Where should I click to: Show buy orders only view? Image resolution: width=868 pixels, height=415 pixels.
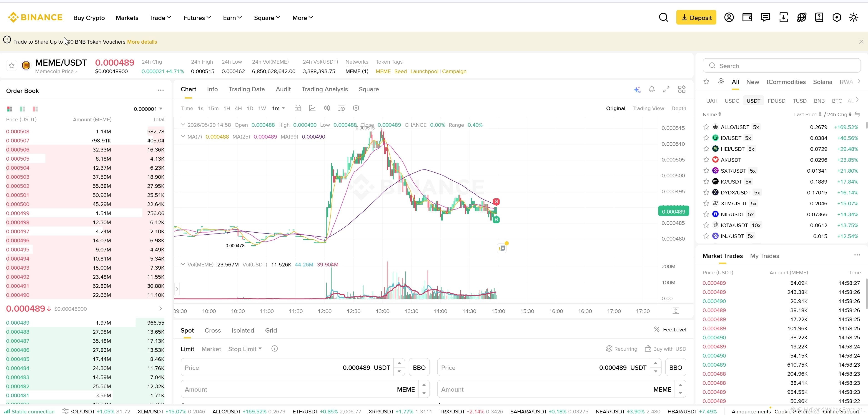click(x=23, y=109)
